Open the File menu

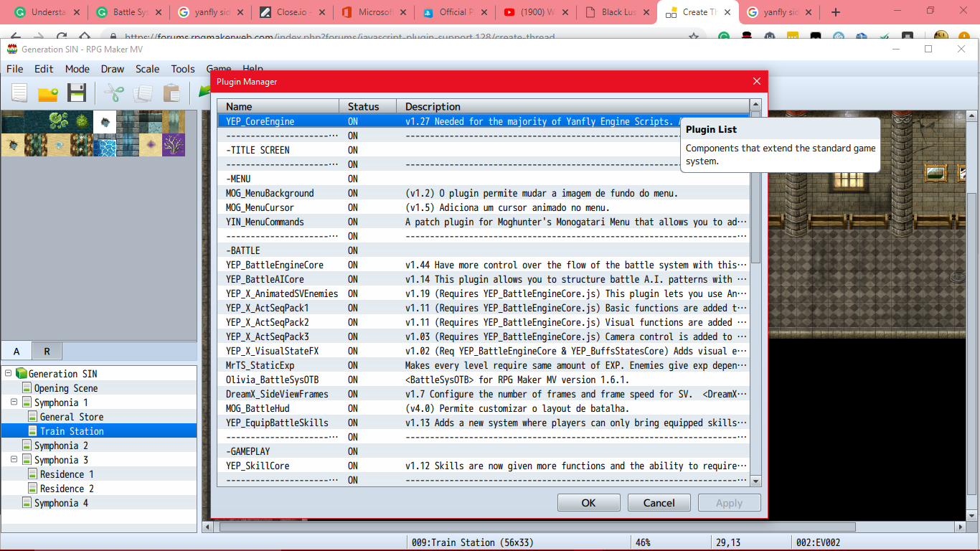tap(14, 69)
